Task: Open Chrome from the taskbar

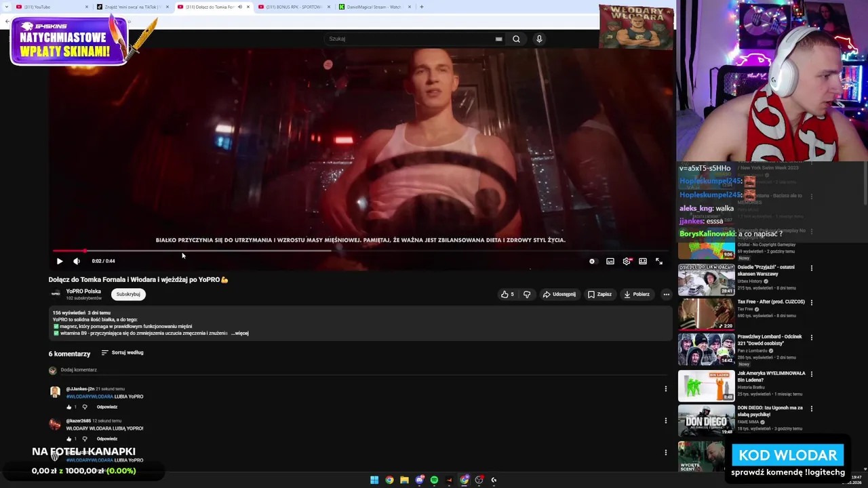Action: click(389, 480)
